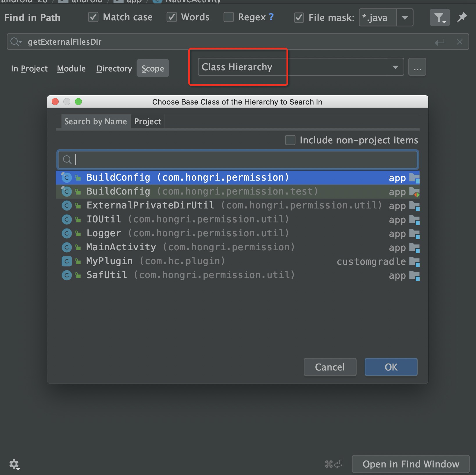Select the IOUtil class in the list
Screen dimensions: 476x475
click(x=104, y=219)
